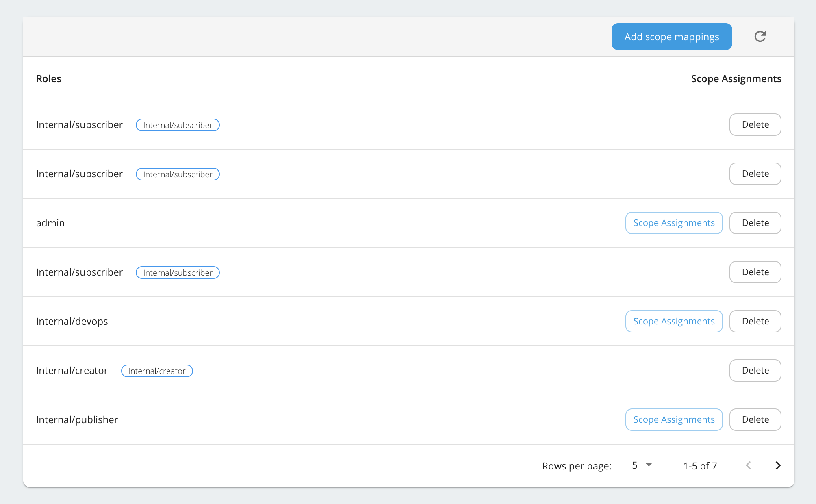Select the Internal/devops role name
Screen dimensions: 816x504
pos(72,321)
